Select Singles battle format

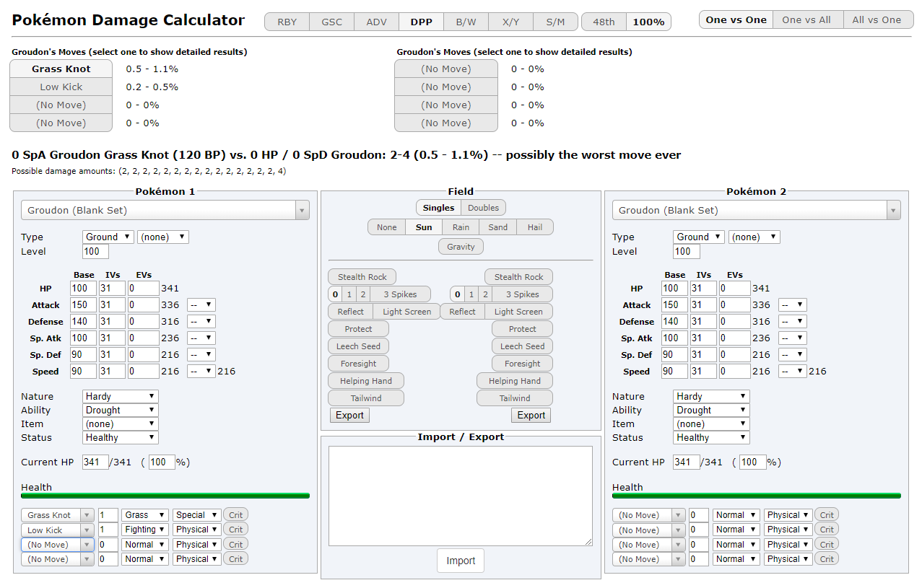[x=438, y=208]
